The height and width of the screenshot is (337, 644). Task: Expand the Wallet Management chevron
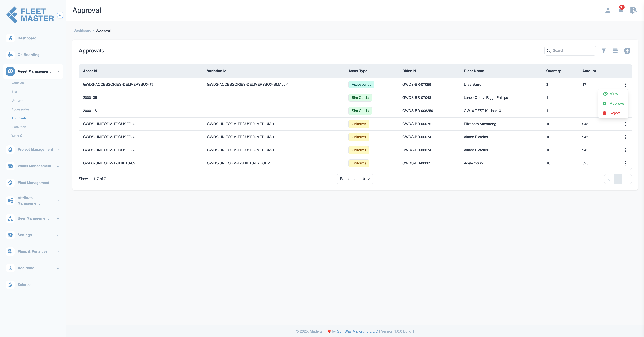coord(58,166)
